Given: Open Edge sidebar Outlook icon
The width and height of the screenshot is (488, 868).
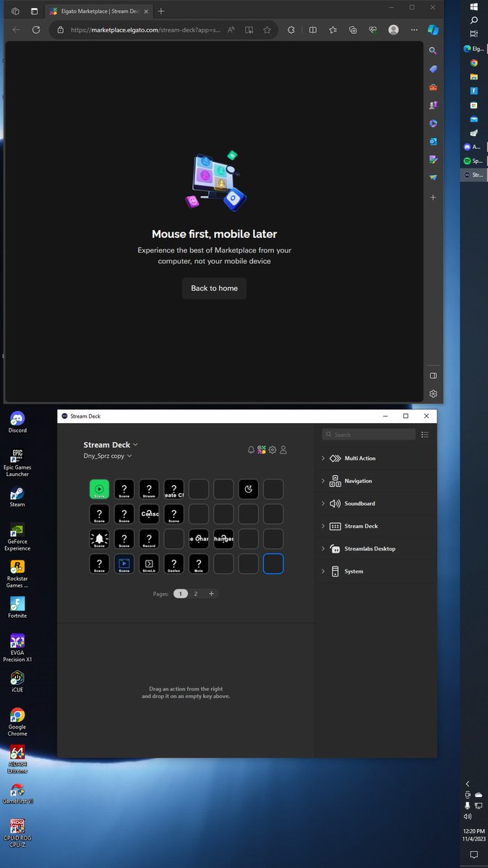Looking at the screenshot, I should coord(433,141).
